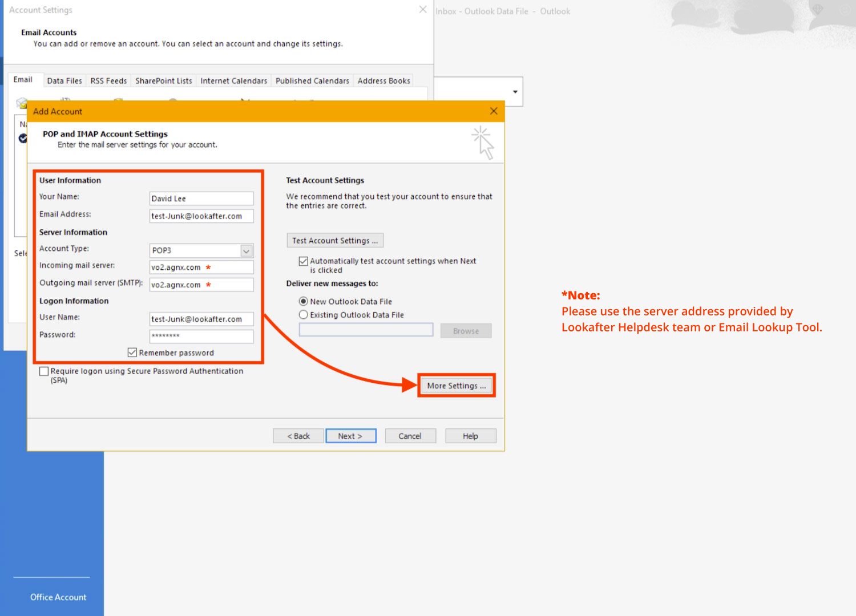Click the More Settings button
The width and height of the screenshot is (856, 616).
coord(457,386)
